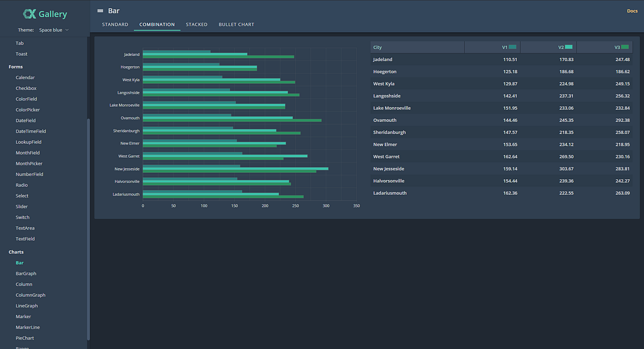644x349 pixels.
Task: Open the Docs link
Action: [x=632, y=11]
